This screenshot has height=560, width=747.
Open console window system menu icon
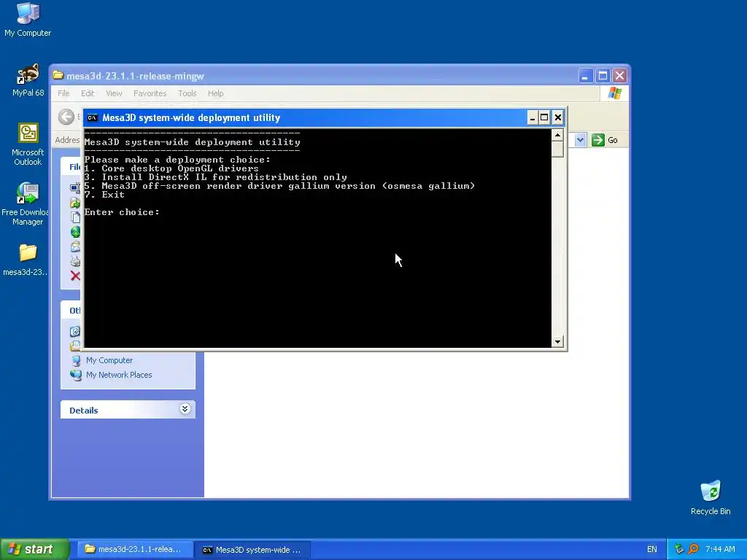(x=93, y=117)
